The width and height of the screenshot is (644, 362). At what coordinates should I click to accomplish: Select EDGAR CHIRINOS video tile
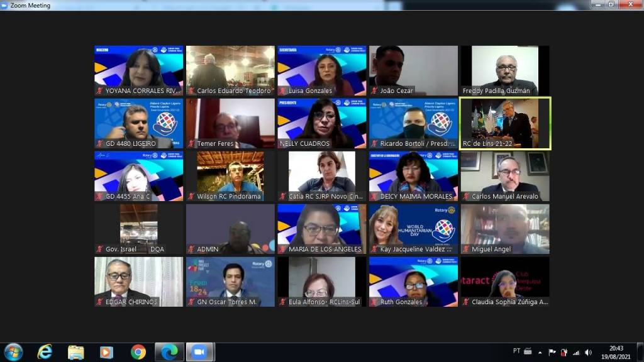(x=138, y=282)
